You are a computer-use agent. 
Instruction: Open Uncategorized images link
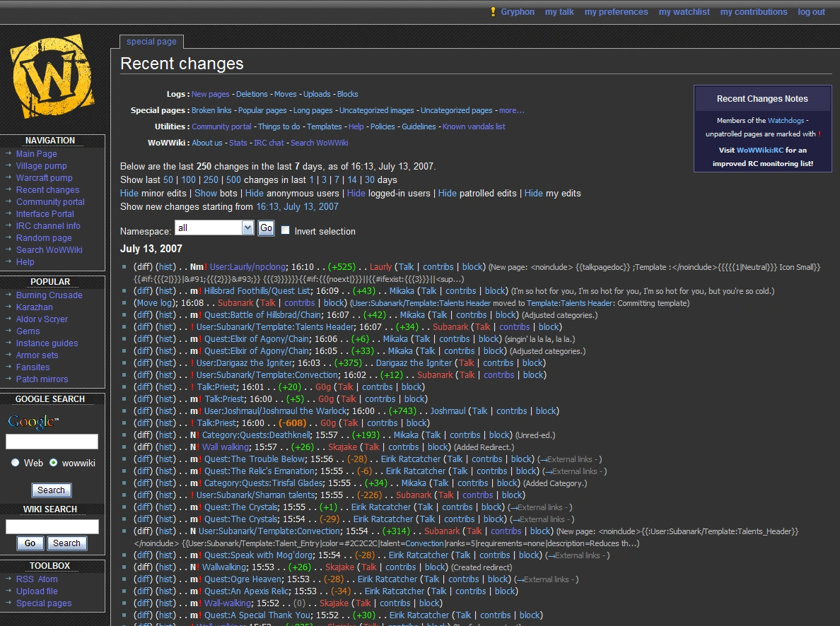377,110
